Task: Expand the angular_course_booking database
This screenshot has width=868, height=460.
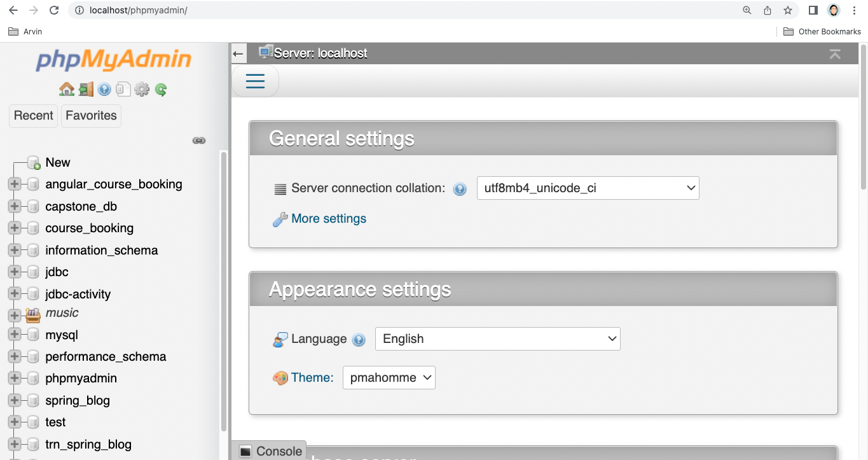Action: point(14,185)
